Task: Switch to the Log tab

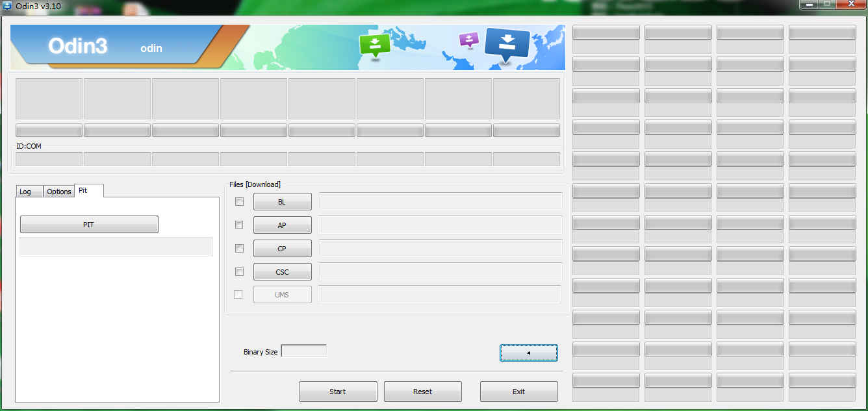Action: [25, 192]
